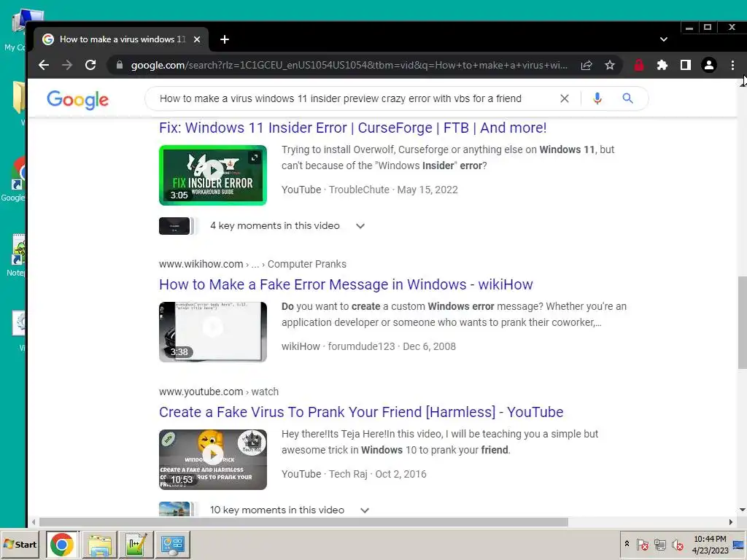This screenshot has height=560, width=747.
Task: Open the Chrome profile avatar
Action: (x=709, y=65)
